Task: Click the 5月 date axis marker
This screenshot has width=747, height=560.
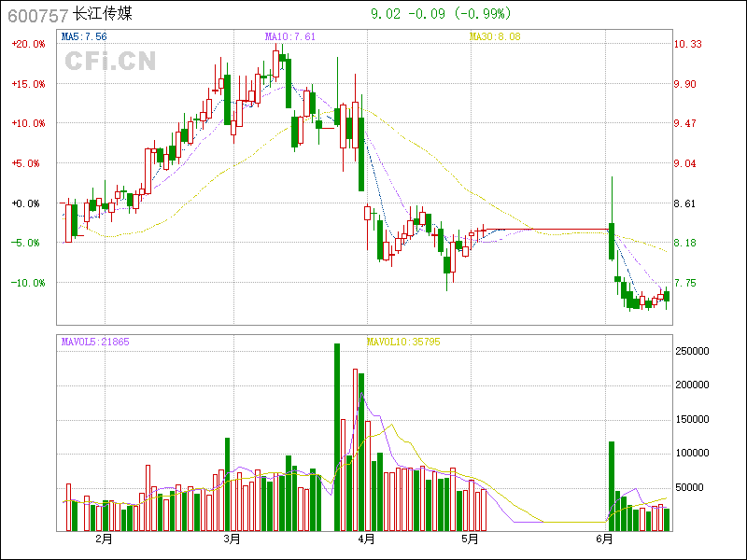Action: point(471,539)
